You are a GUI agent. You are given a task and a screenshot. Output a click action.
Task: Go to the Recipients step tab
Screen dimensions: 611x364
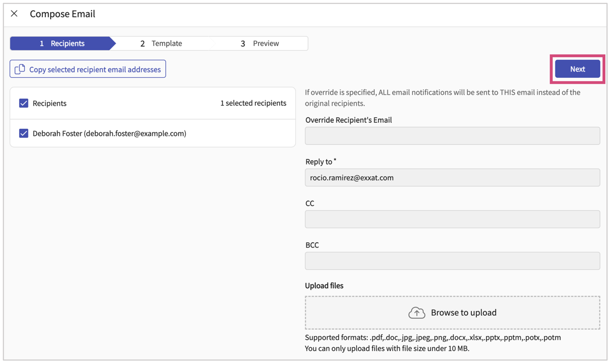point(62,43)
